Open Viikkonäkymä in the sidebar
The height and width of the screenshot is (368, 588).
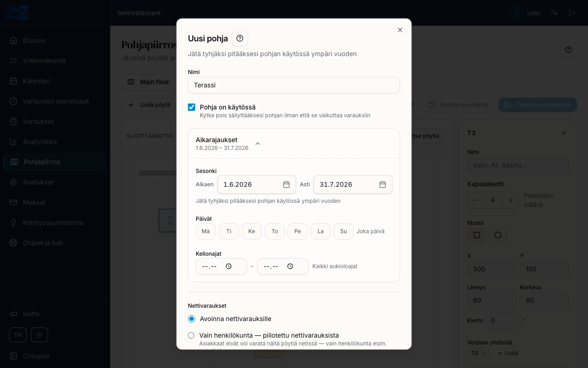click(55, 61)
